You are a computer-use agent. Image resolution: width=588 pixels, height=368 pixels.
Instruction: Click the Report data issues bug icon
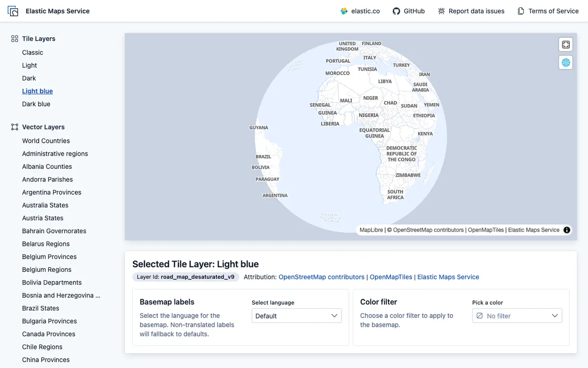point(441,11)
